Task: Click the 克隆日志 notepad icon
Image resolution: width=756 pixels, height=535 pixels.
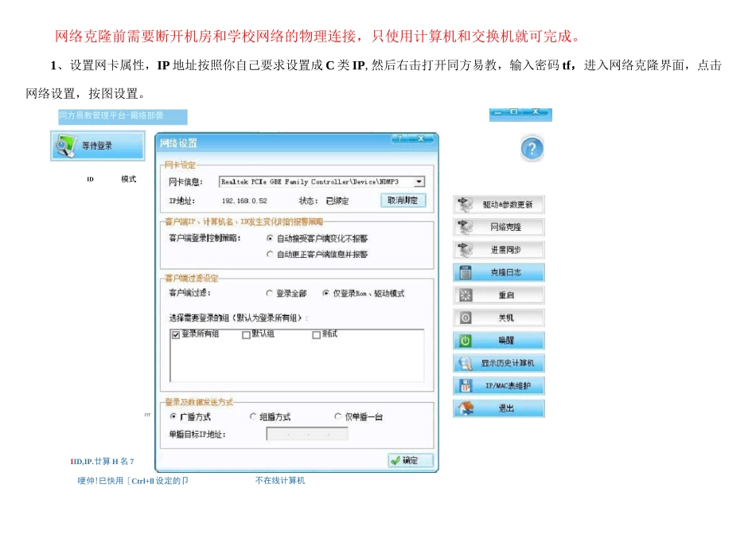Action: (466, 272)
